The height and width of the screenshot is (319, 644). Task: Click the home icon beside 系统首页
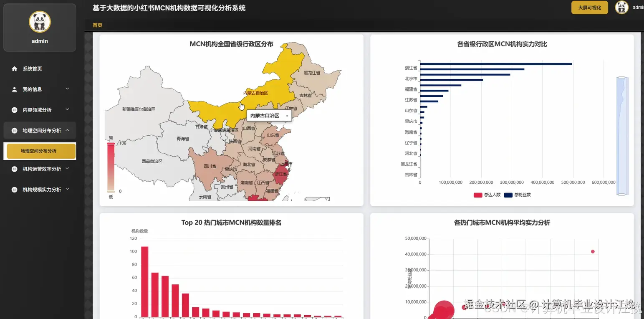pyautogui.click(x=15, y=68)
